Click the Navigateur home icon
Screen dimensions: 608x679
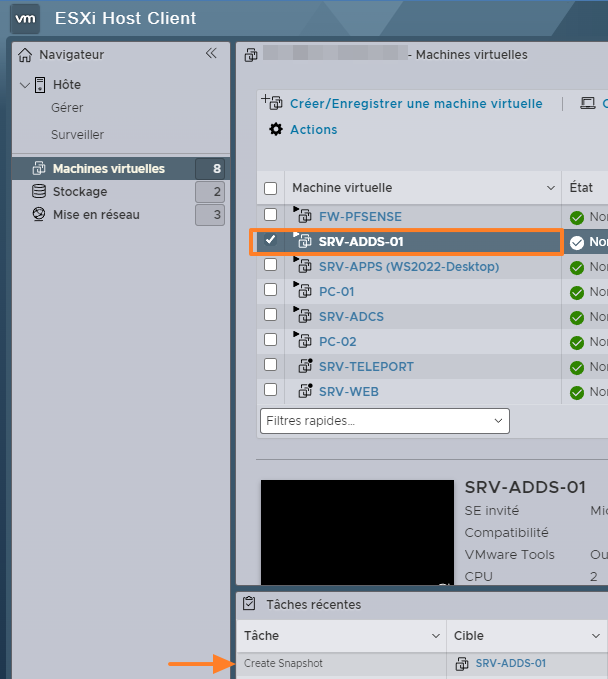point(25,55)
